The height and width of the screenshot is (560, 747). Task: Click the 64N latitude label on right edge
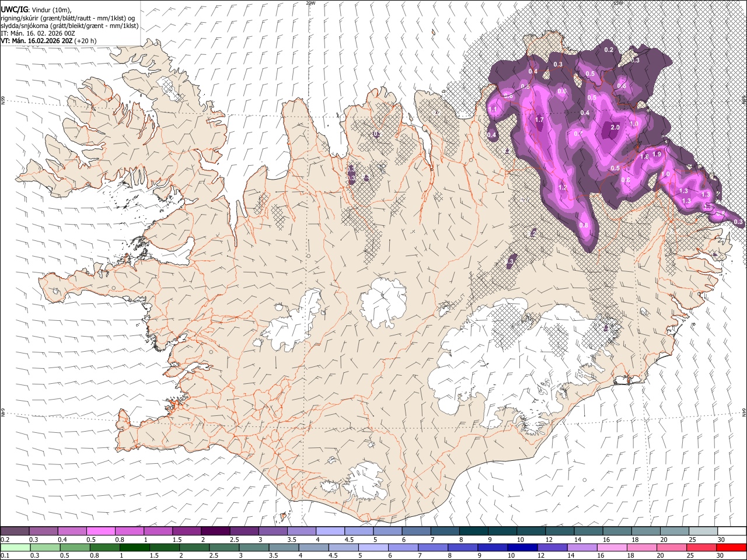[x=744, y=412]
